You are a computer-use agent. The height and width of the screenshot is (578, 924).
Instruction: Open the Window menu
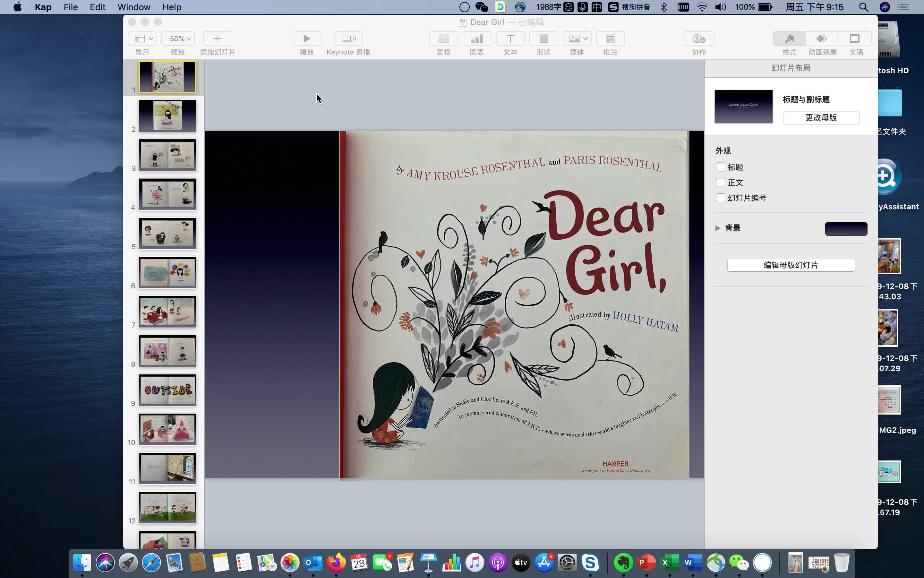134,7
